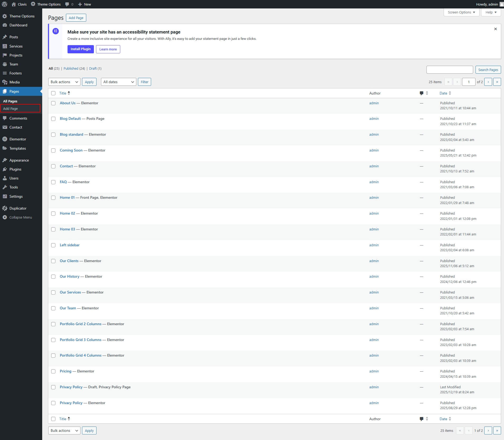The height and width of the screenshot is (440, 504).
Task: Click the Duplicator icon in sidebar
Action: point(5,208)
